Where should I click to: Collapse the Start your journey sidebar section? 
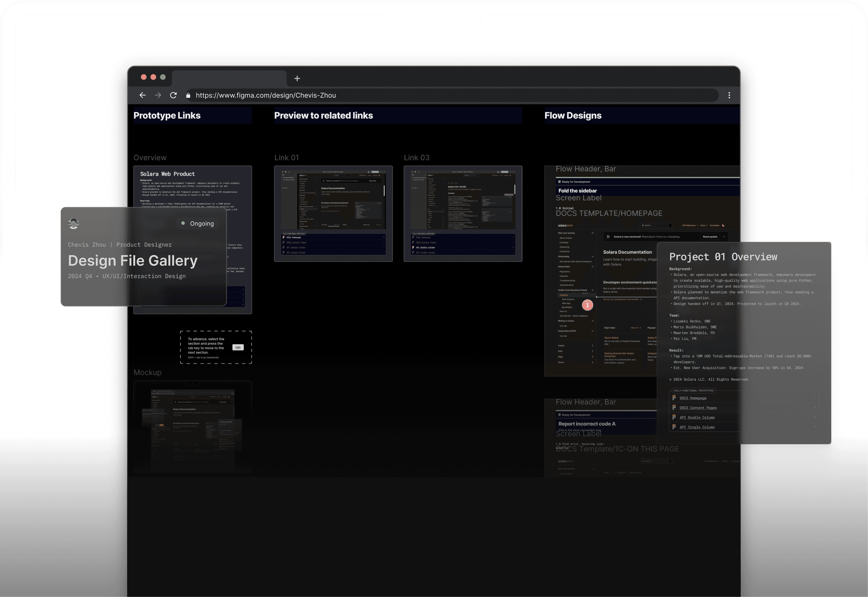pos(592,233)
